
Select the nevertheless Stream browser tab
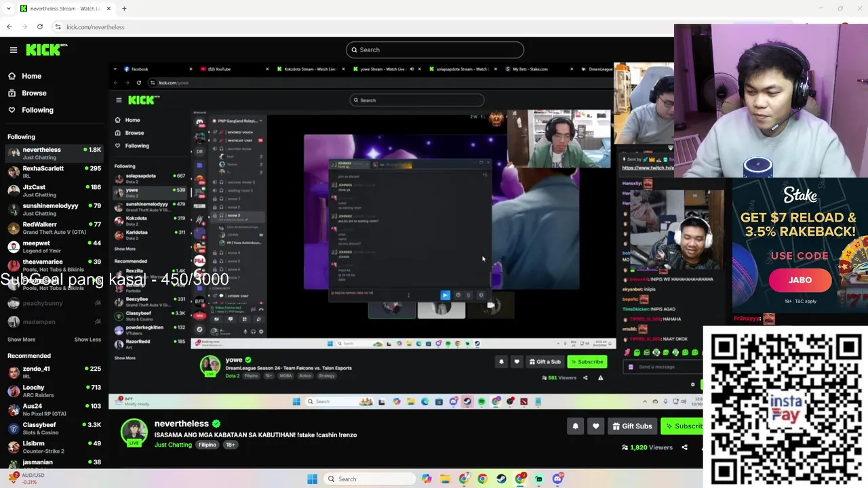66,9
